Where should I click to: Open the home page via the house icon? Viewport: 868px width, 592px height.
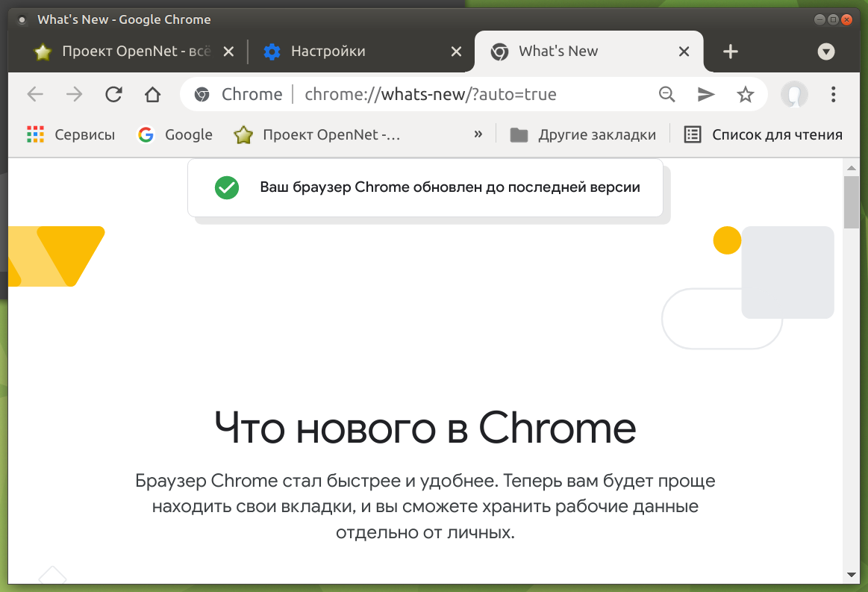click(152, 94)
